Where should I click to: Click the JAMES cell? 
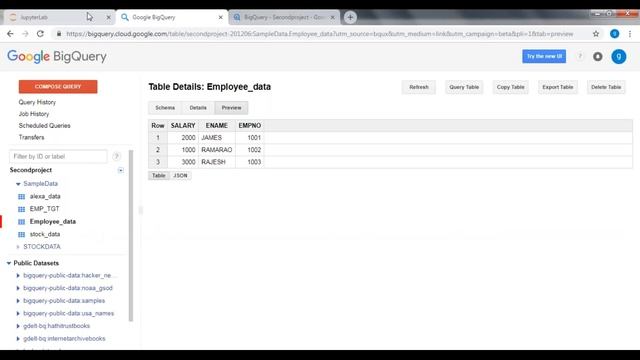pyautogui.click(x=217, y=138)
